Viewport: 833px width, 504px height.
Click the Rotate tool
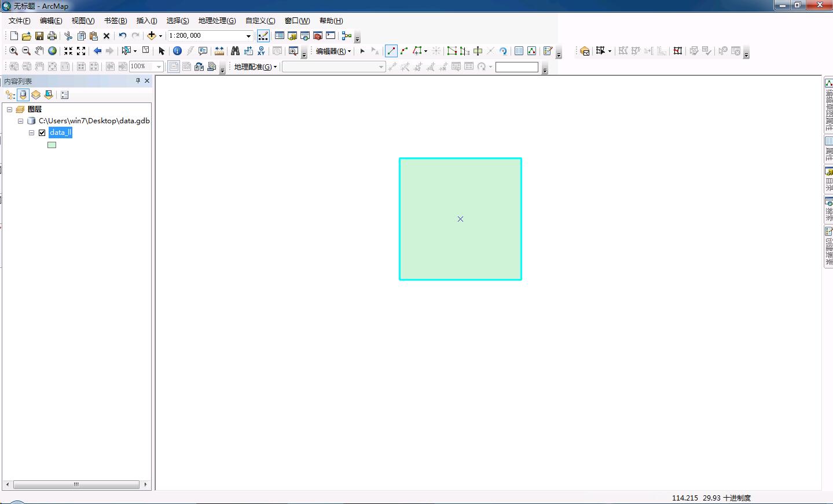(x=503, y=51)
